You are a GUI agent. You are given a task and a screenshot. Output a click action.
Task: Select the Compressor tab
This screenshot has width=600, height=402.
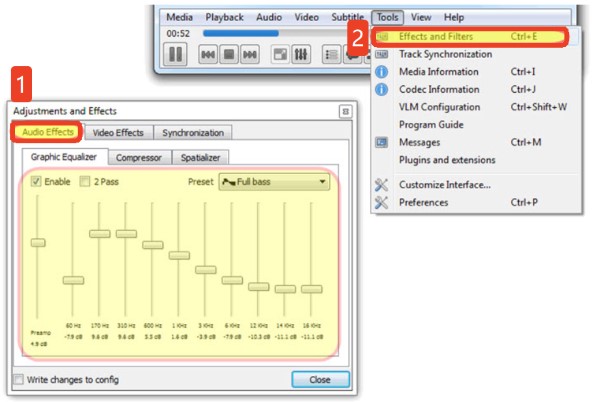pyautogui.click(x=139, y=158)
